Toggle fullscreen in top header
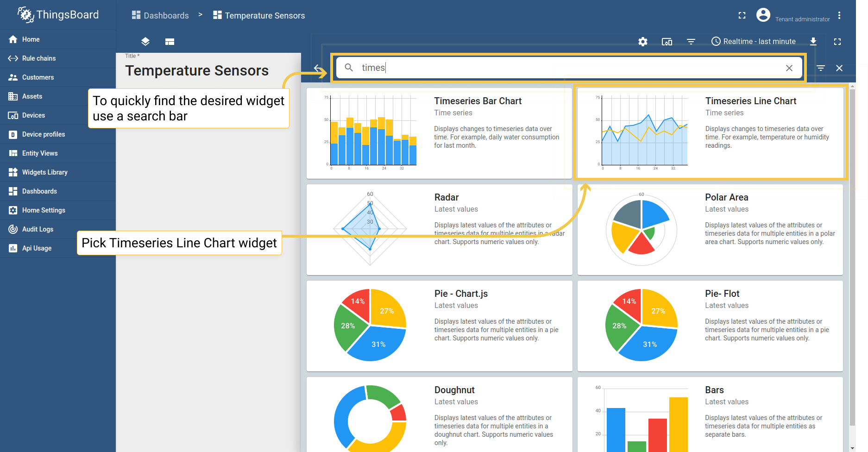This screenshot has height=452, width=868. tap(742, 15)
